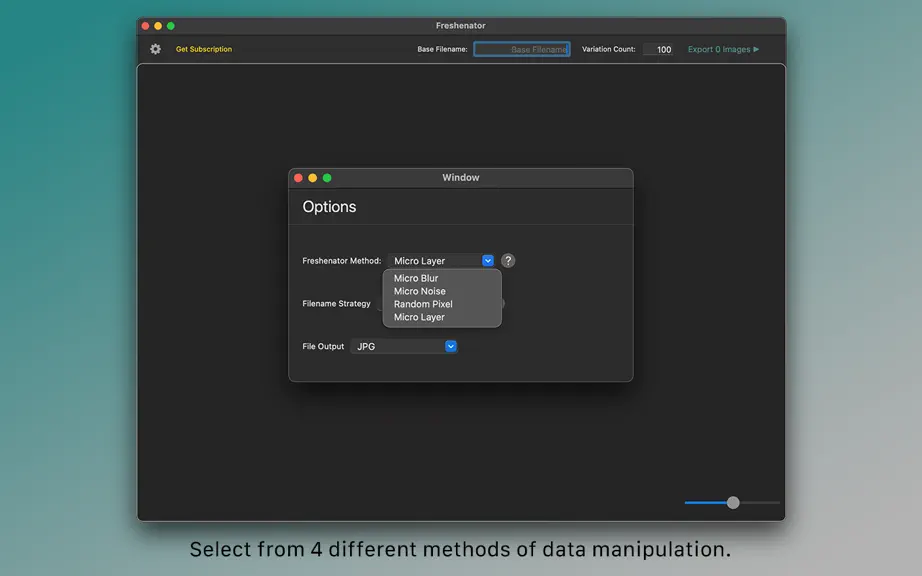Click the Freshenator Method label

pyautogui.click(x=342, y=261)
